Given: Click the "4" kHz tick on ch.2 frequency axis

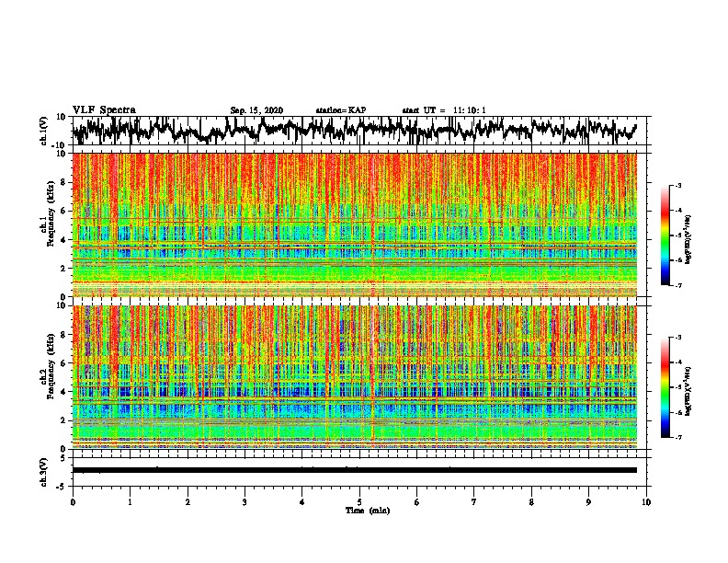Looking at the screenshot, I should pos(64,392).
